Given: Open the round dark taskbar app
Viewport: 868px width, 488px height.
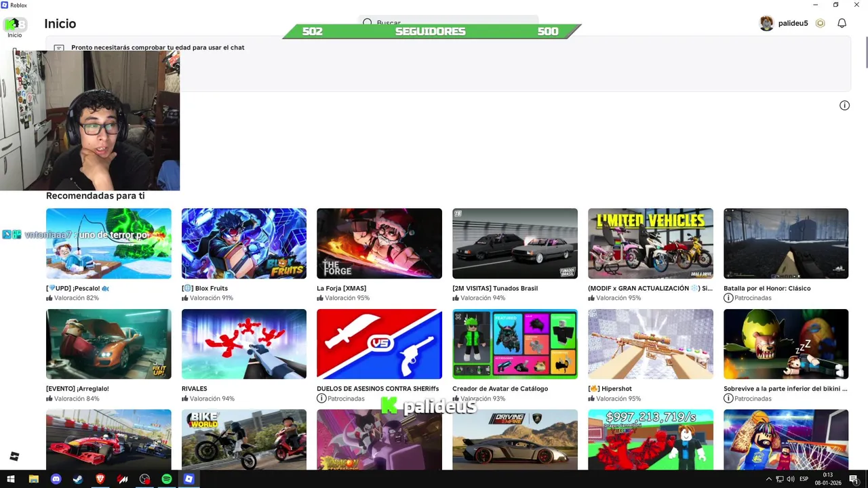Looking at the screenshot, I should (x=144, y=479).
